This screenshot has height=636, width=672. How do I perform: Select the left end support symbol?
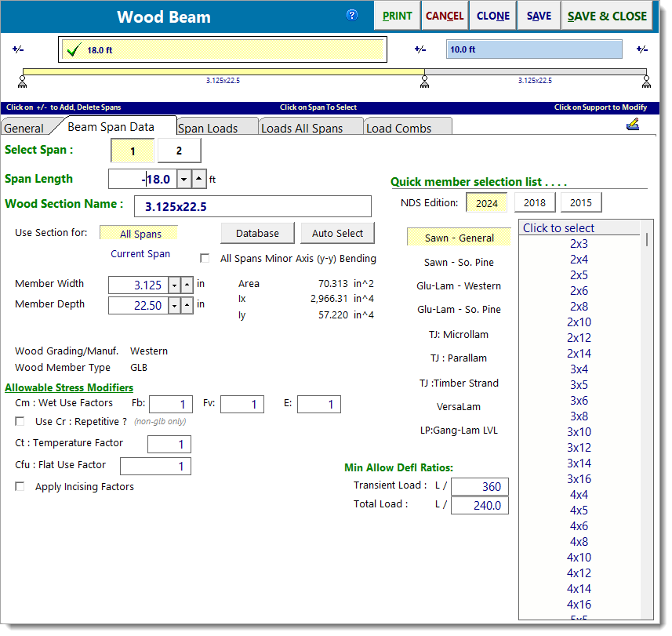22,82
